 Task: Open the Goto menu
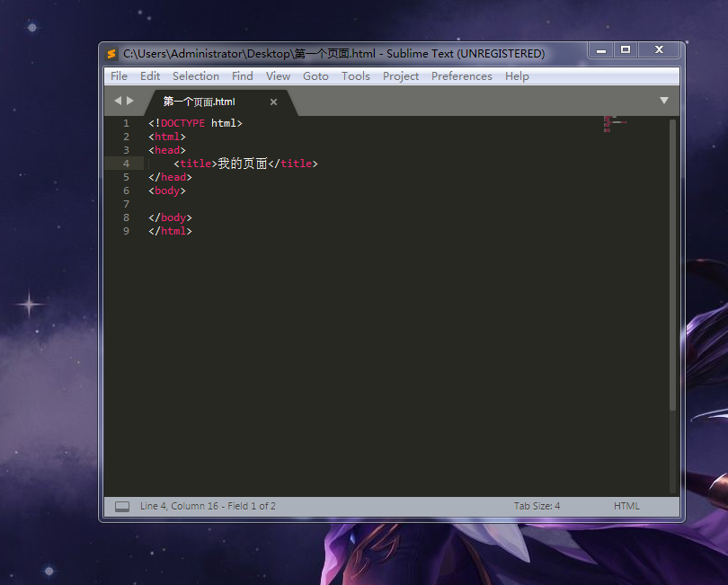(315, 76)
